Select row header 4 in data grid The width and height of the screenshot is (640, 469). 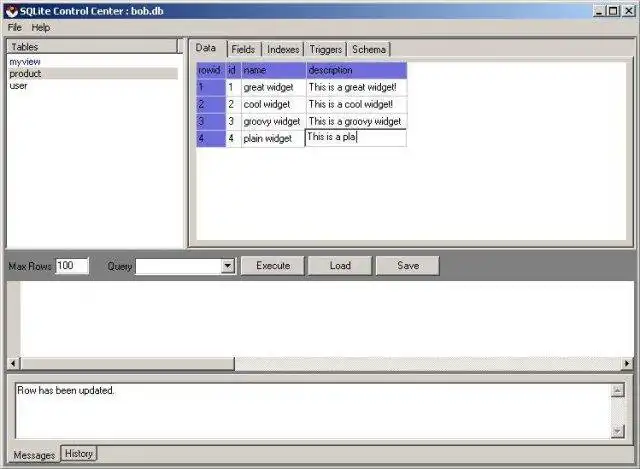click(x=211, y=139)
